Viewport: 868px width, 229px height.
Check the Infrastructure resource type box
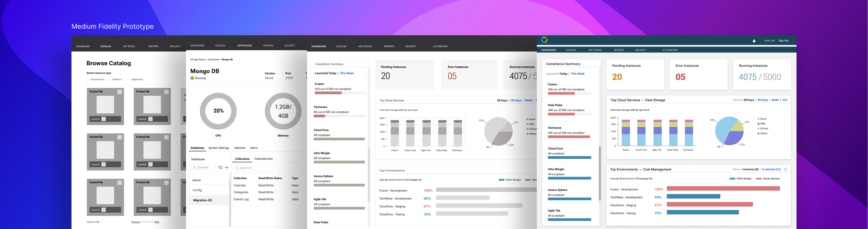[88, 79]
